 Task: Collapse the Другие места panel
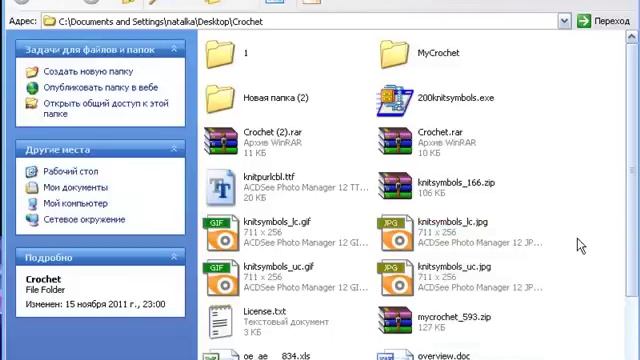click(x=174, y=149)
